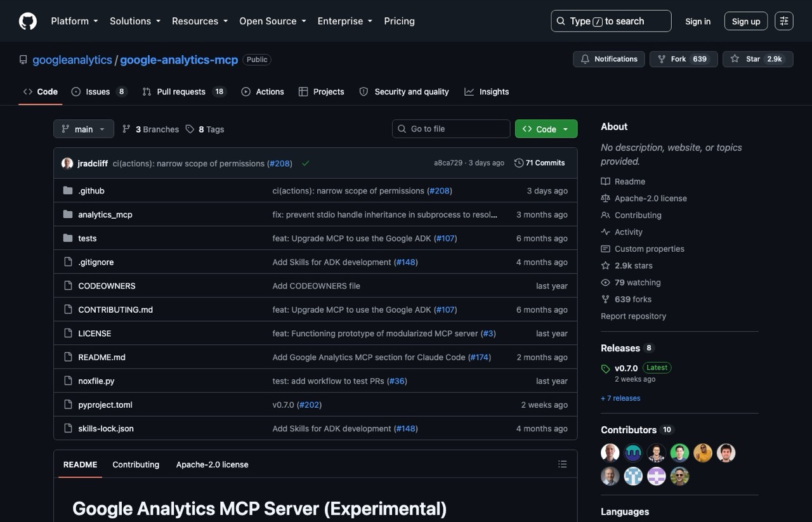This screenshot has height=522, width=812.
Task: Open the green Code dropdown button
Action: click(x=546, y=129)
